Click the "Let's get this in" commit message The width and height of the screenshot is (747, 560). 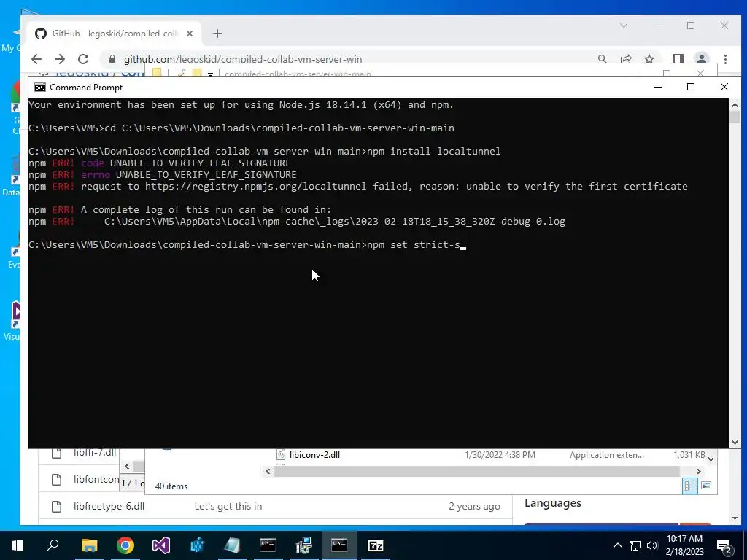point(228,507)
